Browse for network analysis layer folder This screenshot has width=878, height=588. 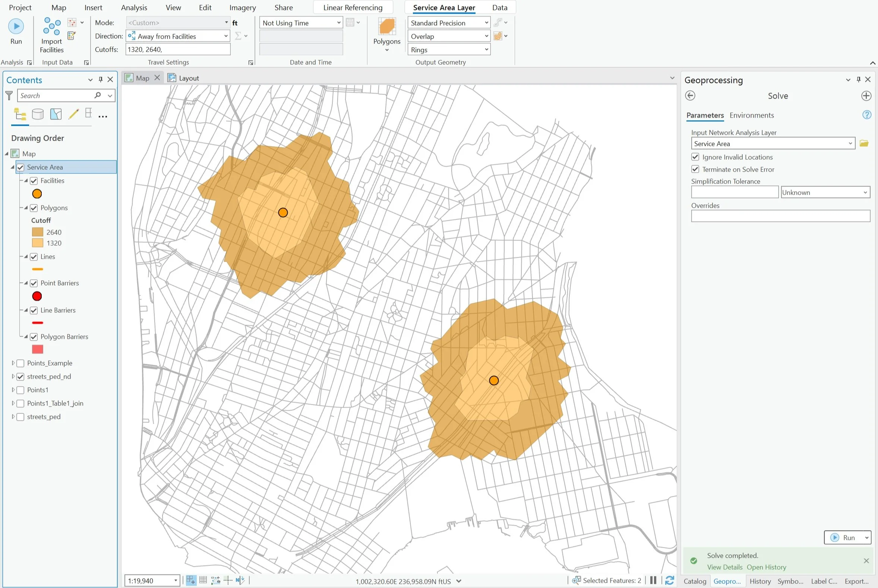(864, 143)
